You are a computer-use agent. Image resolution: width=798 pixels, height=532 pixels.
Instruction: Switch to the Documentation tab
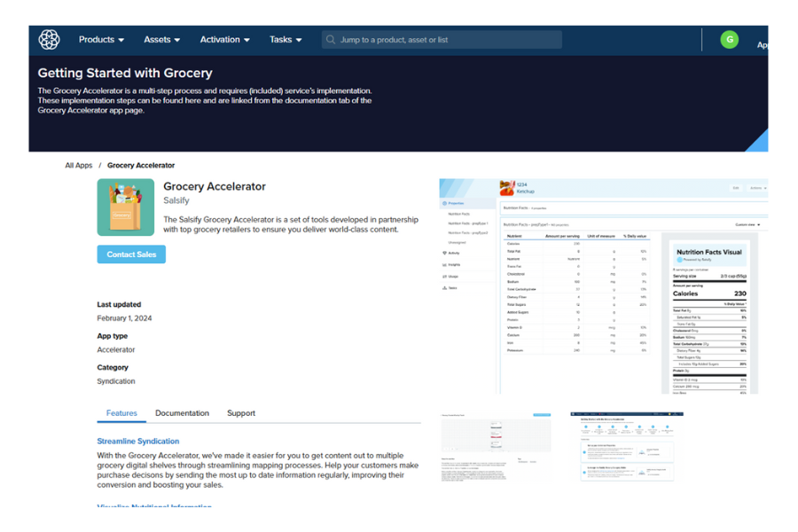pos(182,413)
